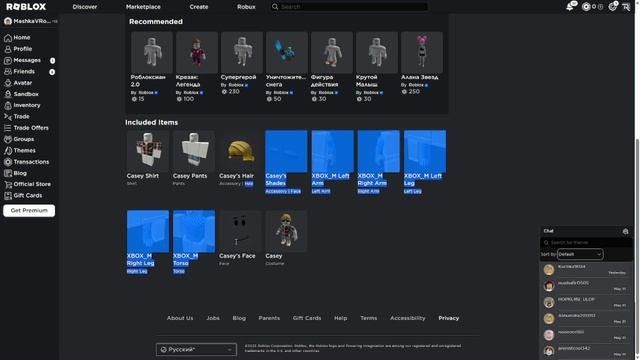Viewport: 640px width, 360px height.
Task: Open the Casey Shirt thumbnail
Action: (148, 151)
